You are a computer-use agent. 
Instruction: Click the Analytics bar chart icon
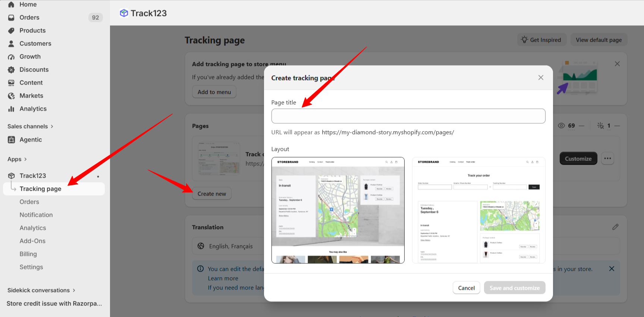(11, 109)
